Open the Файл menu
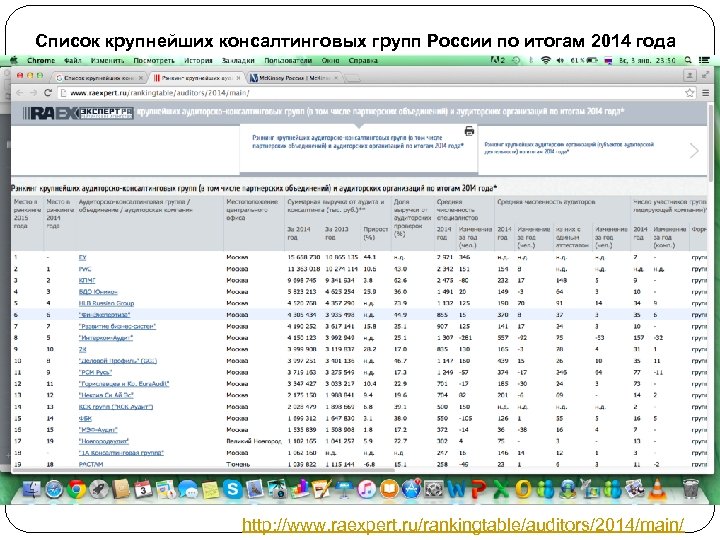 (x=73, y=60)
